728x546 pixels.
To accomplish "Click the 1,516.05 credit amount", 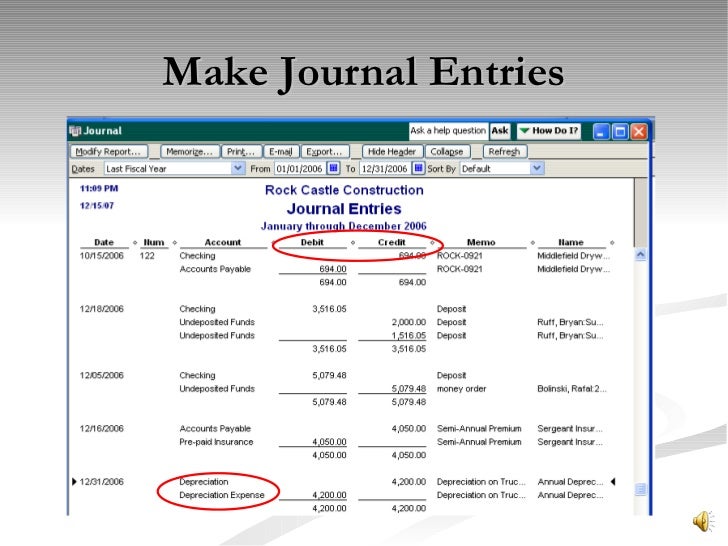I will (409, 336).
